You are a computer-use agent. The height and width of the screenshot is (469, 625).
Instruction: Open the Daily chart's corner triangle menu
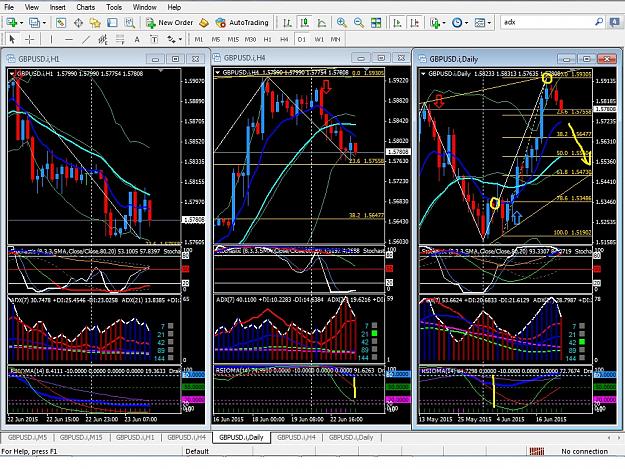(423, 73)
